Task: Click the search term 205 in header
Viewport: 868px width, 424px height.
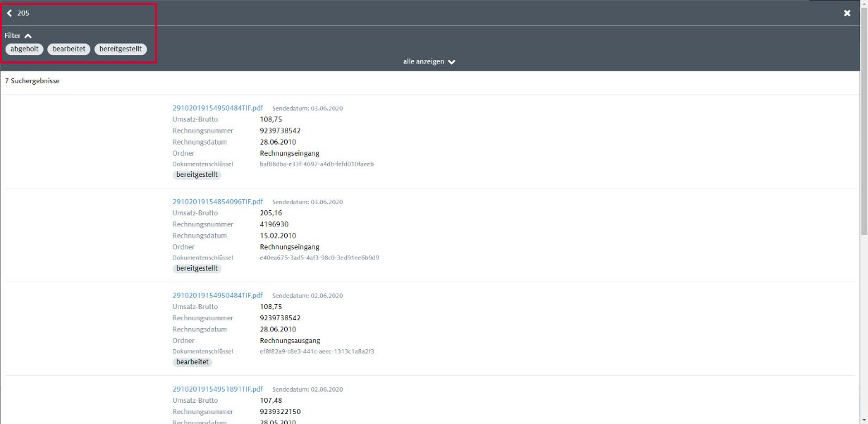Action: point(23,13)
